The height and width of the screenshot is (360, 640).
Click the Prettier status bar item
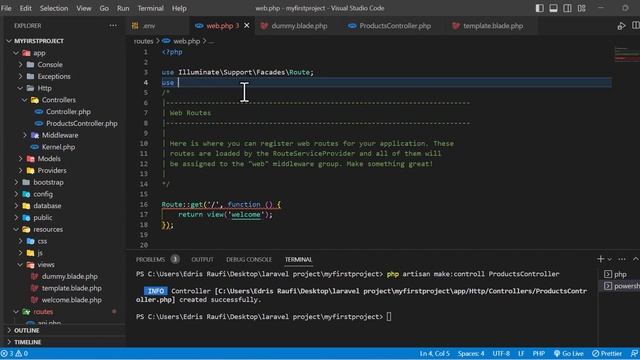click(607, 353)
